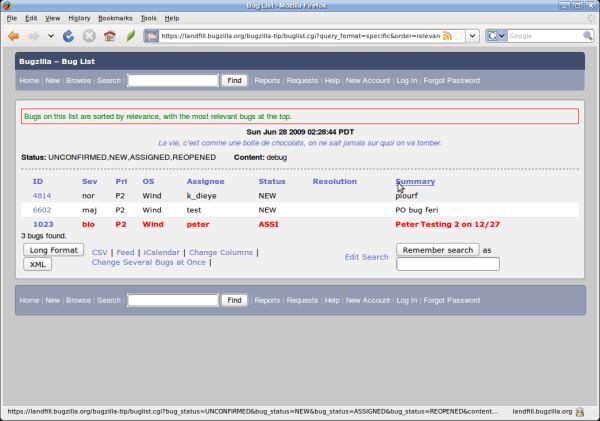Sort bug list by Sev column header
The image size is (600, 421).
pyautogui.click(x=90, y=181)
